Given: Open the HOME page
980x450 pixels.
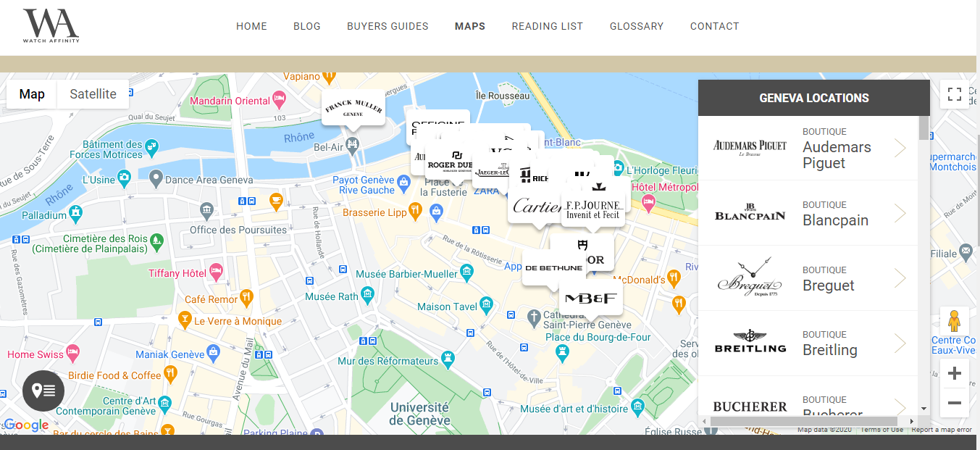Looking at the screenshot, I should (251, 26).
